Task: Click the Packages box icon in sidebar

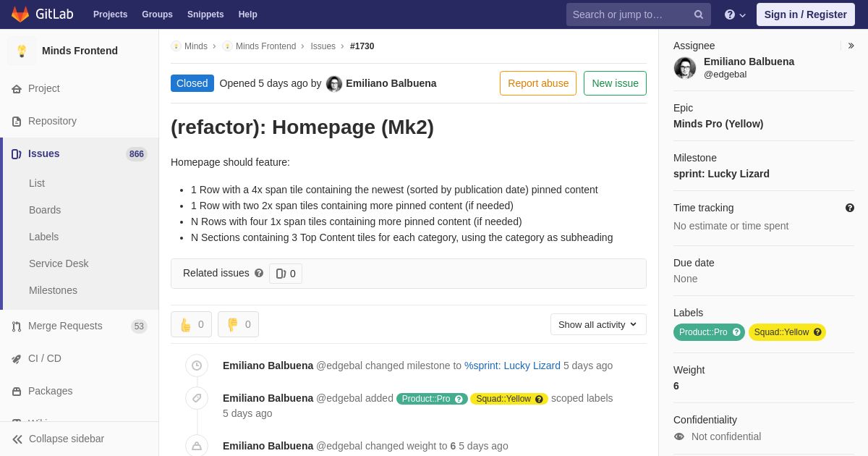Action: (17, 392)
